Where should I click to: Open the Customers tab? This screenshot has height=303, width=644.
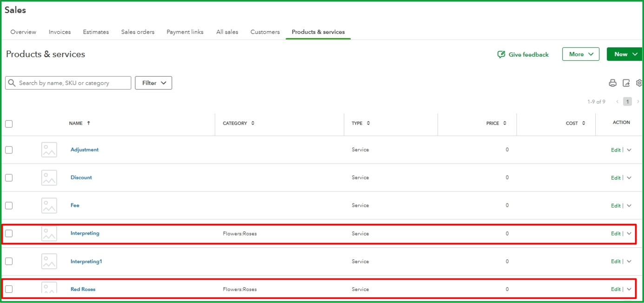pyautogui.click(x=265, y=32)
